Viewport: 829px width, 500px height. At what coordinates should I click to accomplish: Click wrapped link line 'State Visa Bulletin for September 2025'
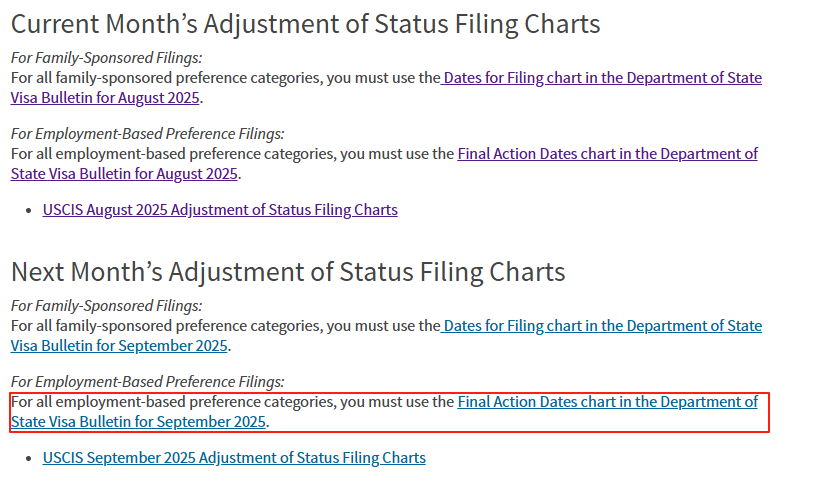pyautogui.click(x=139, y=422)
